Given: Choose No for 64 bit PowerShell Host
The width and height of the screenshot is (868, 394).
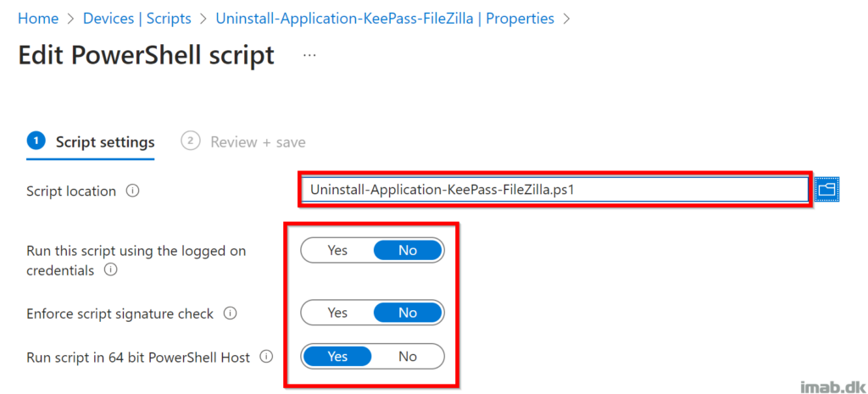Looking at the screenshot, I should point(408,357).
